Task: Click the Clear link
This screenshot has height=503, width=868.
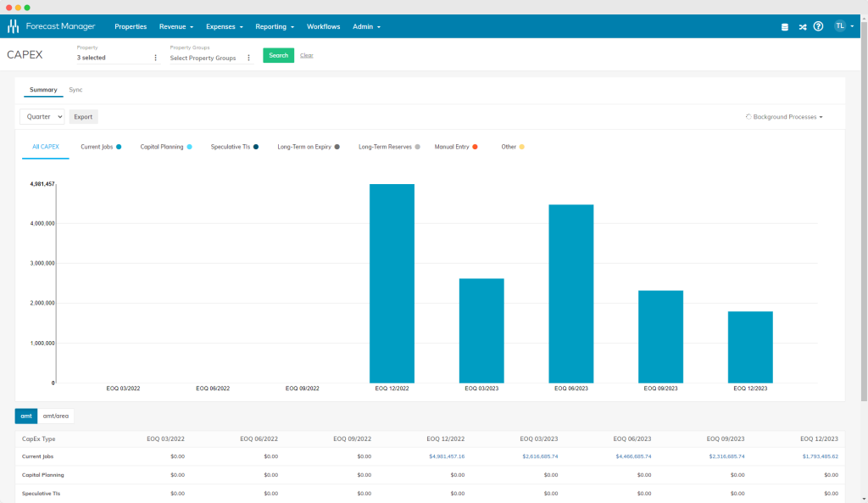Action: 307,55
